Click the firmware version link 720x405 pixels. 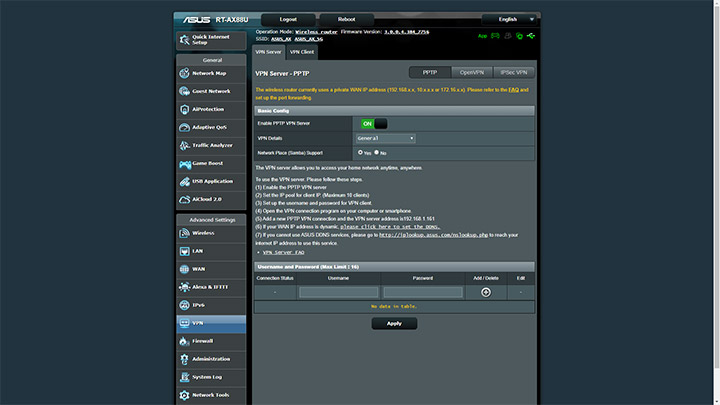406,32
